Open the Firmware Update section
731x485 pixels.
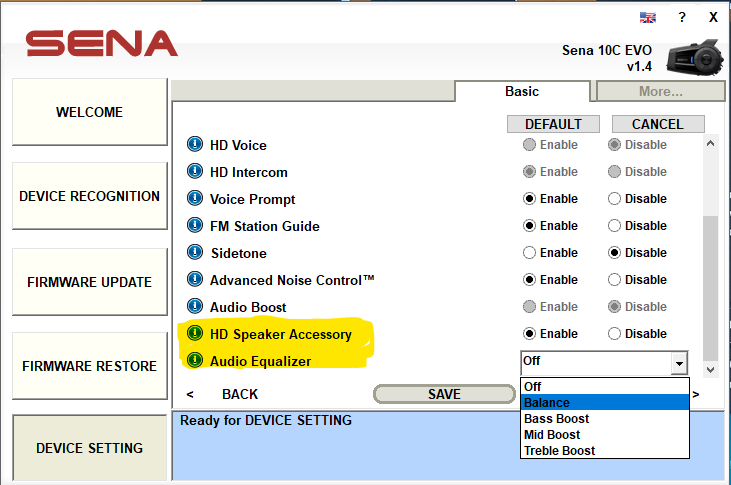(x=89, y=282)
